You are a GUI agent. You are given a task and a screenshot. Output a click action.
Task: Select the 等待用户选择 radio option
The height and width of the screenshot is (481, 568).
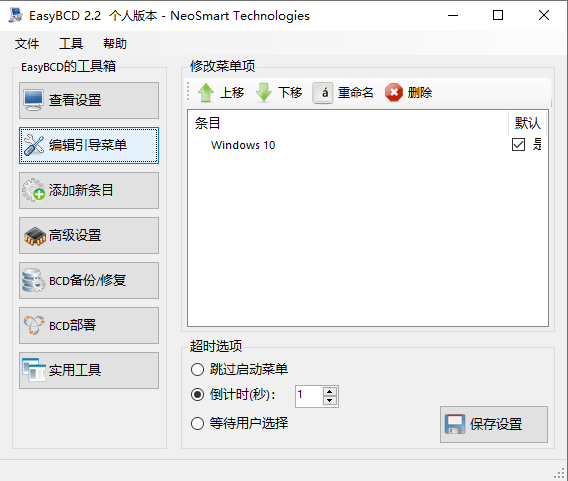point(197,423)
